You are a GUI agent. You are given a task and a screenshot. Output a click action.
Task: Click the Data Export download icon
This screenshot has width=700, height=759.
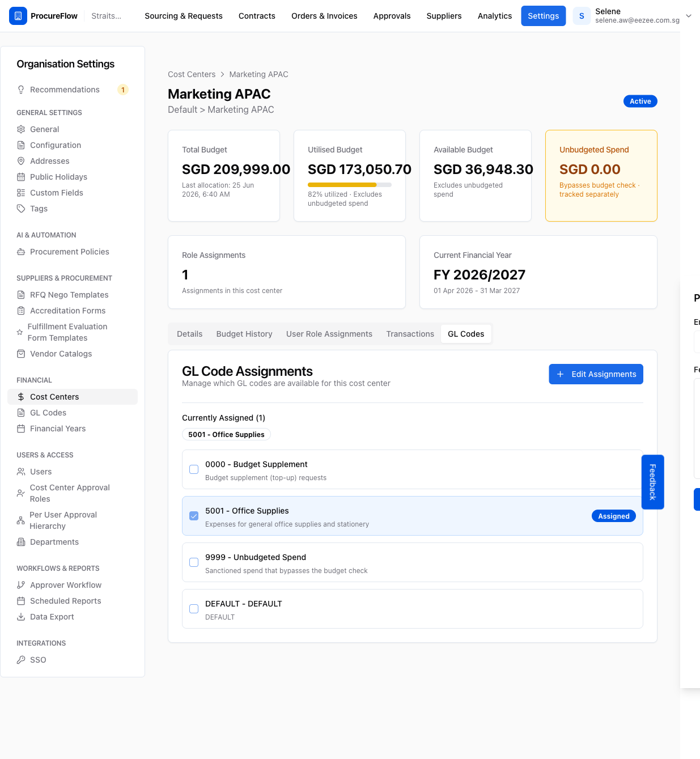[x=21, y=617]
